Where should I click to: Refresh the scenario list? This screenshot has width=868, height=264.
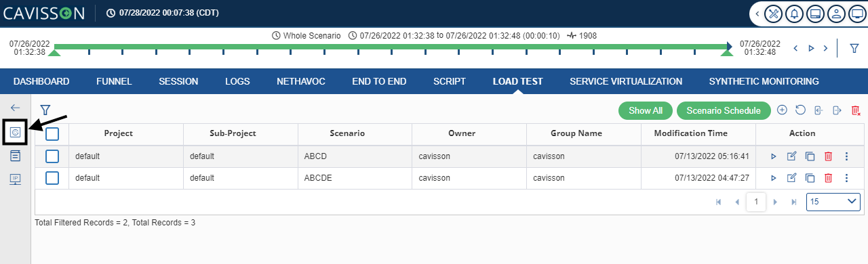pos(800,110)
